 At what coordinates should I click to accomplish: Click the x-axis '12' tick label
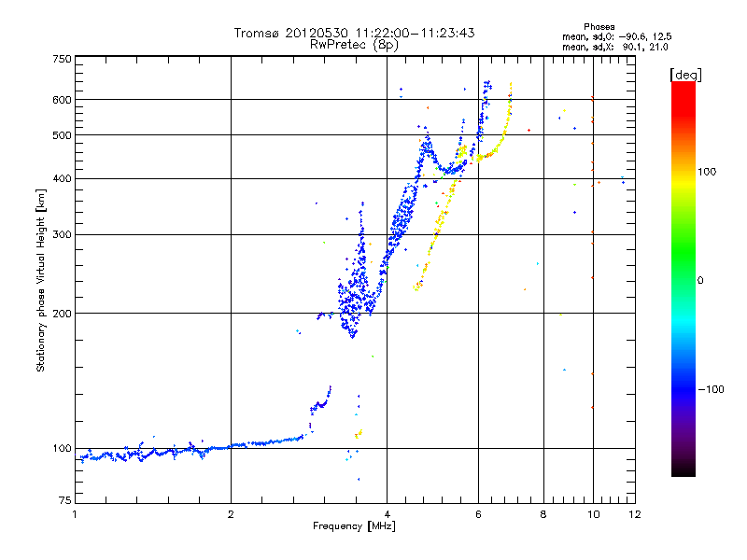tap(635, 515)
